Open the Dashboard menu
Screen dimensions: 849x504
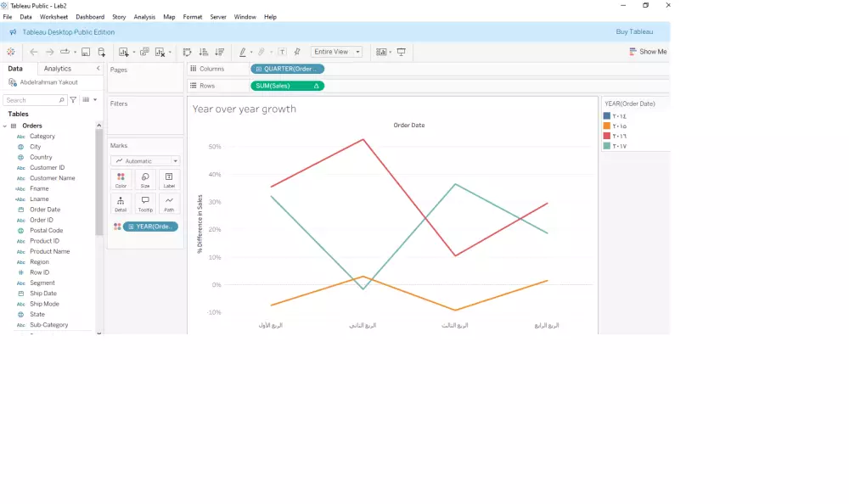pos(90,17)
